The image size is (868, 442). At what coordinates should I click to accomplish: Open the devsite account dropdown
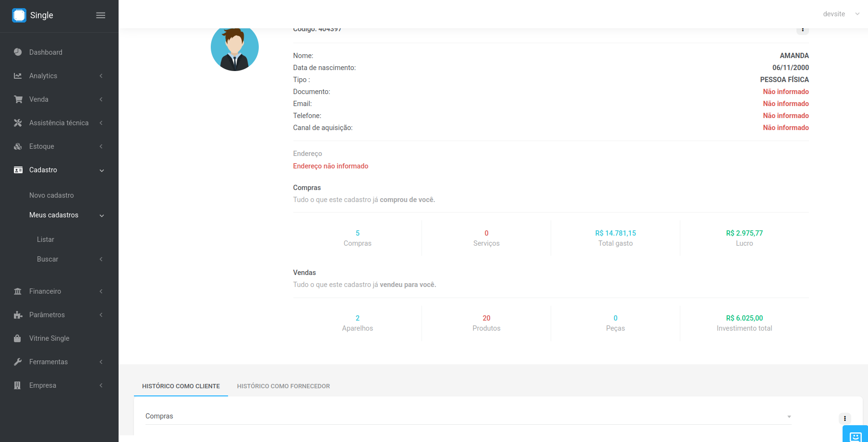click(841, 14)
